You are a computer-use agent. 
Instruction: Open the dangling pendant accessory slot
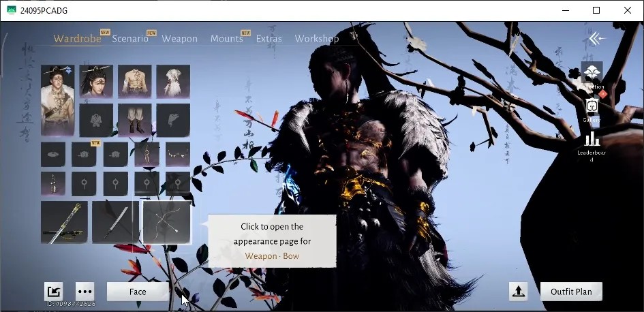[x=147, y=155]
